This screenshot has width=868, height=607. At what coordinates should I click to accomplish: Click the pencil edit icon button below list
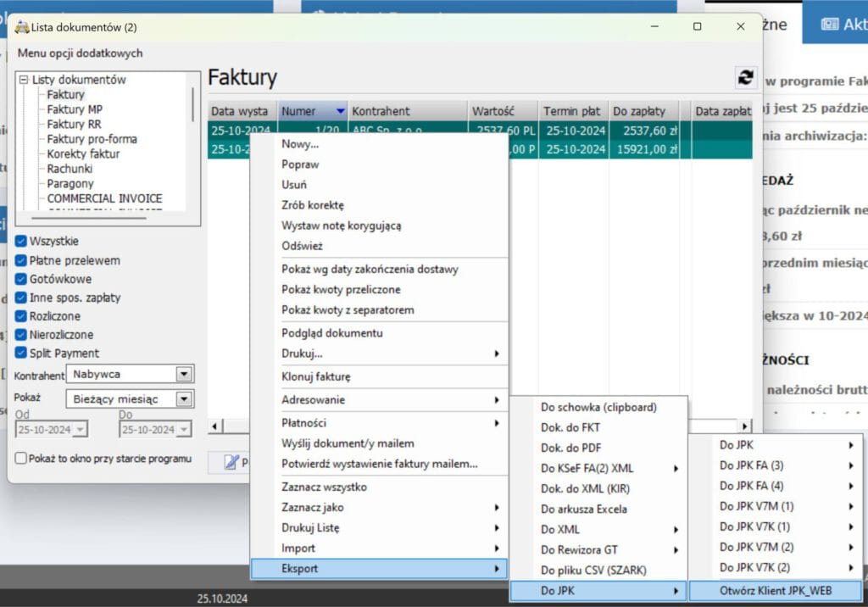pyautogui.click(x=231, y=462)
